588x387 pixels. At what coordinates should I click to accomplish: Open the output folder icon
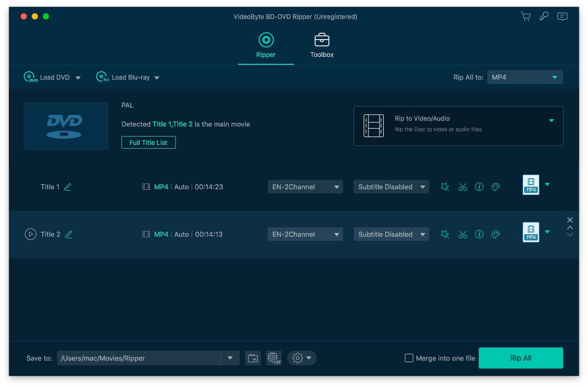[253, 358]
